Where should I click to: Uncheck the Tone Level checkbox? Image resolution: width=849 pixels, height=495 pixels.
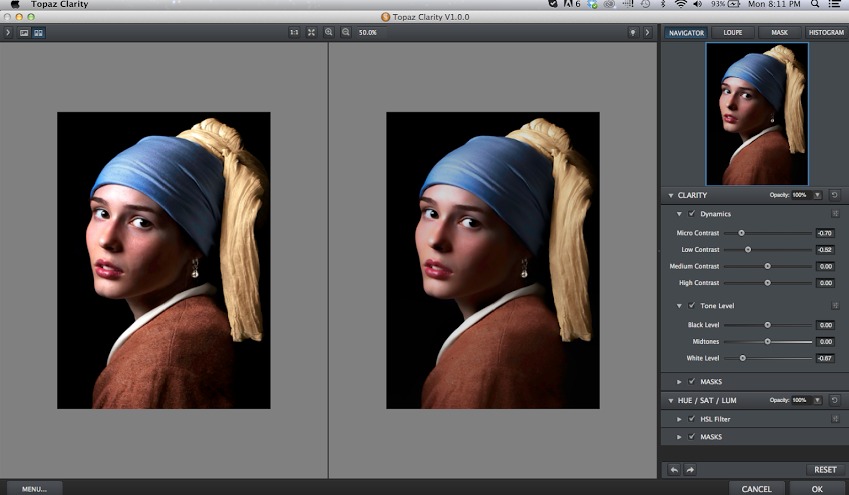pyautogui.click(x=691, y=306)
